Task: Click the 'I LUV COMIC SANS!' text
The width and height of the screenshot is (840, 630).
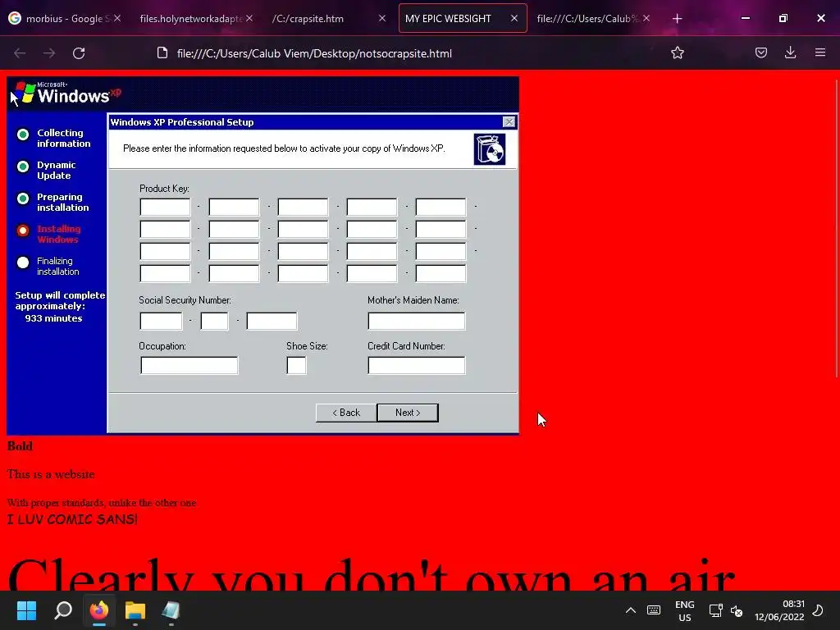Action: (72, 519)
